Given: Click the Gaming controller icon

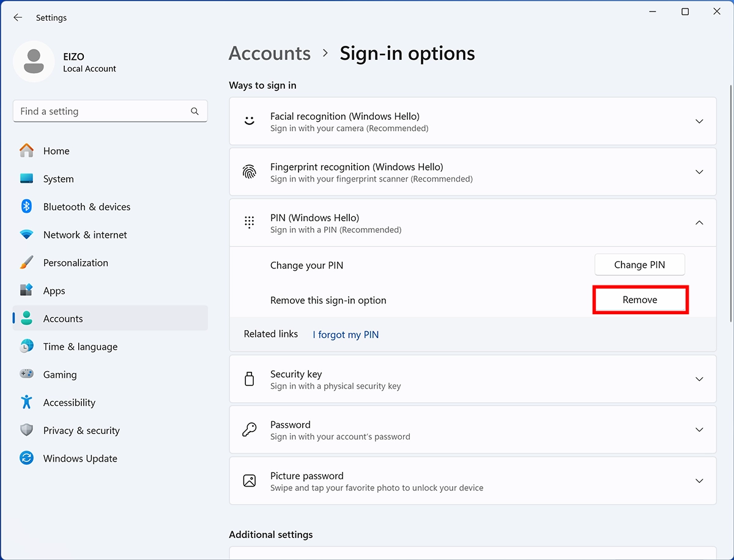Looking at the screenshot, I should tap(26, 374).
